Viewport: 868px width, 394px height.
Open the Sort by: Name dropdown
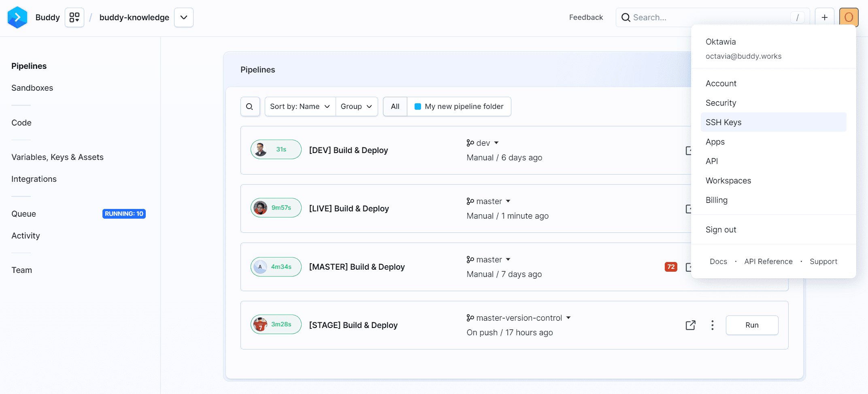pos(300,106)
